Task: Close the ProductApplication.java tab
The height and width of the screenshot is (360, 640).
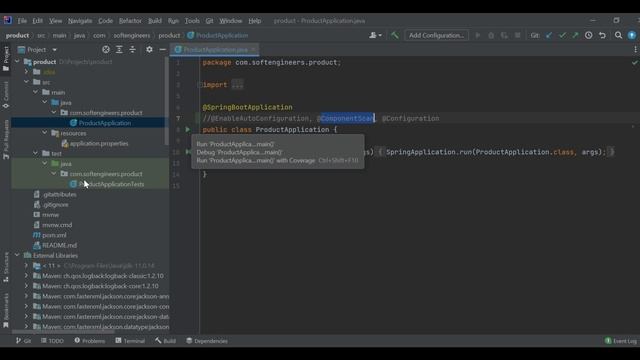Action: pos(253,50)
